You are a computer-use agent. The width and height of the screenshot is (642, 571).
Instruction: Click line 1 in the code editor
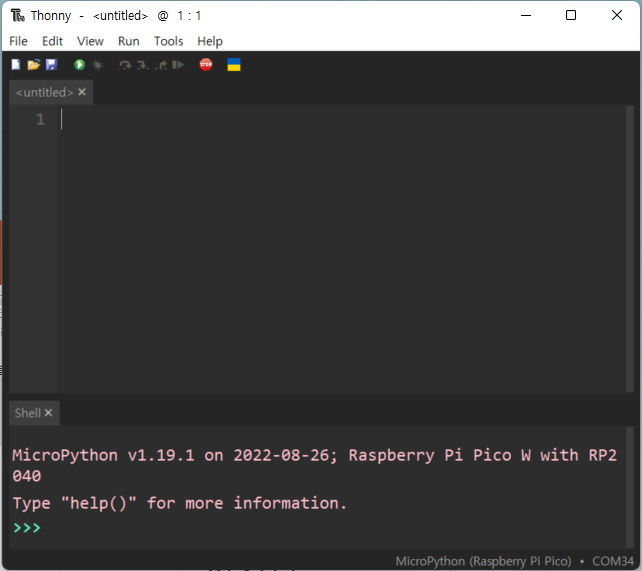(342, 119)
